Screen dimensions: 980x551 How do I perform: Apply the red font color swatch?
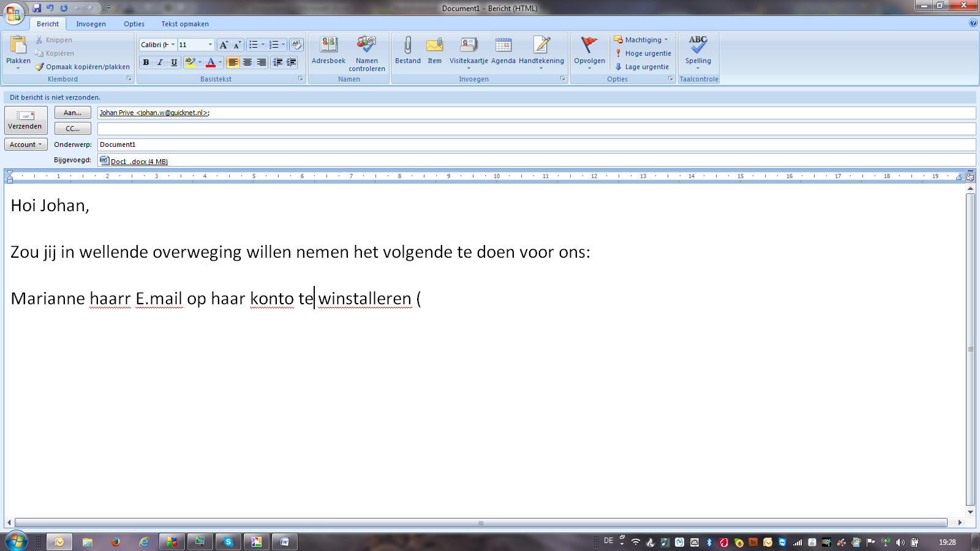pos(211,62)
